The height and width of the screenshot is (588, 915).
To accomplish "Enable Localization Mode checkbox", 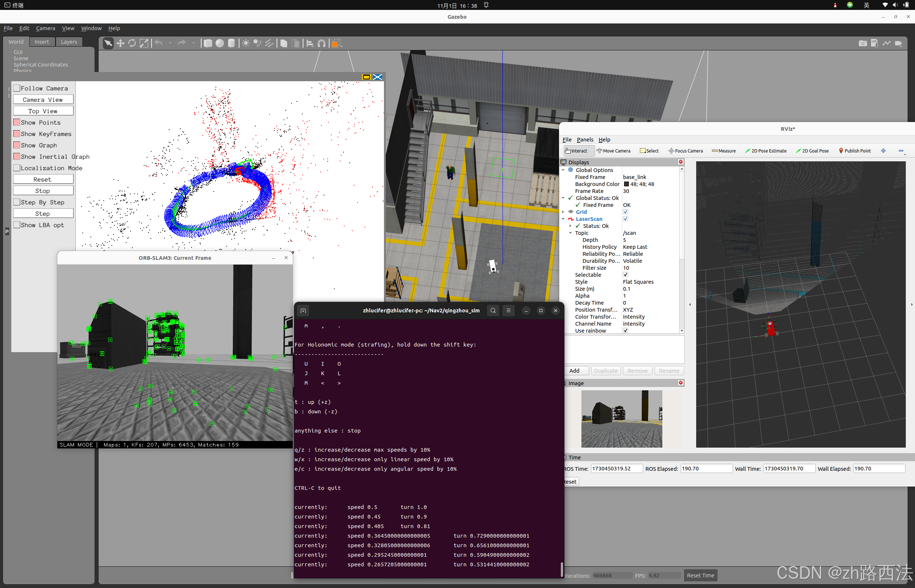I will (17, 168).
